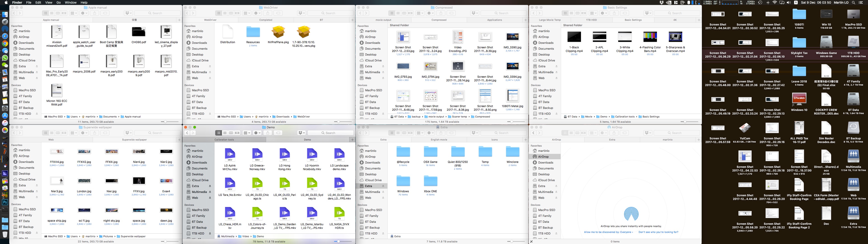Eject the Multimedia volume in Demo sidebar
Viewport: 868px width, 244px height.
(210, 192)
